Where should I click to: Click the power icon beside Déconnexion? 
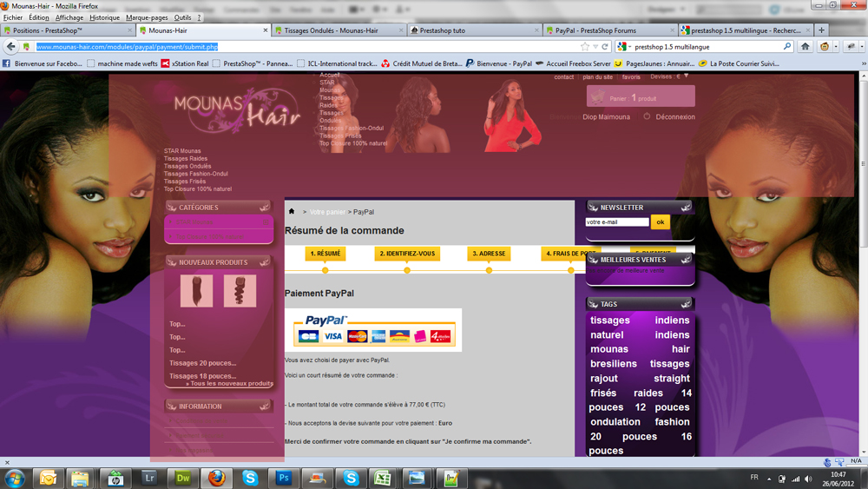click(646, 116)
